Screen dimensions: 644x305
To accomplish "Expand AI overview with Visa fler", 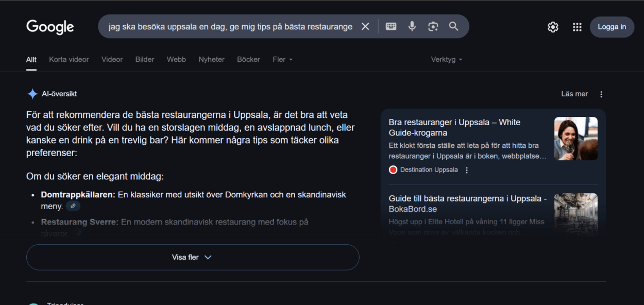I will [193, 257].
